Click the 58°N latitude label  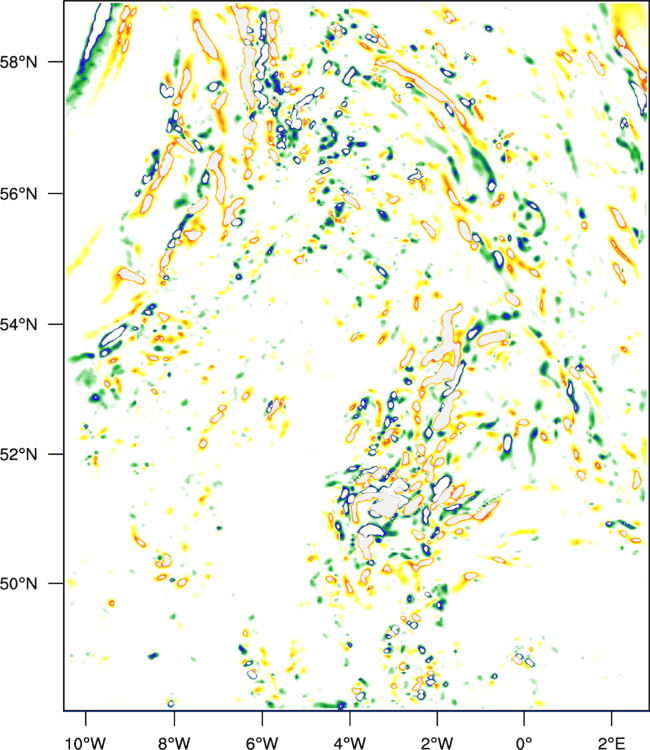(x=19, y=62)
